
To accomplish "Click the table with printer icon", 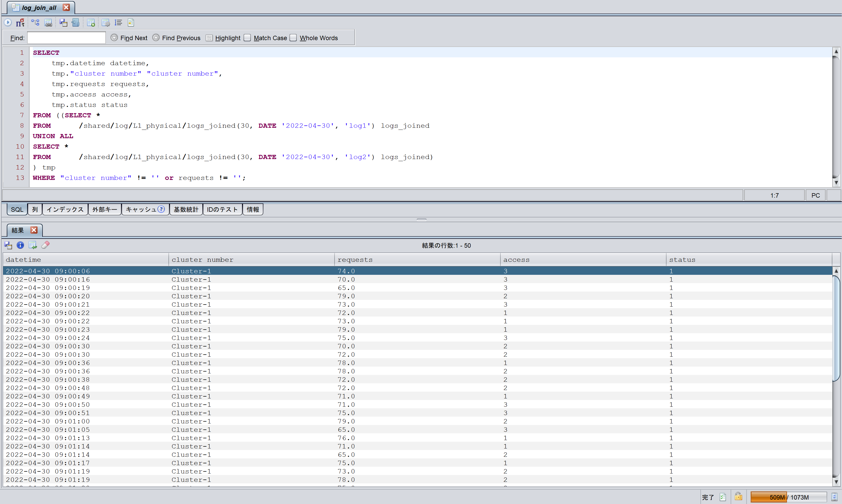I will click(48, 23).
